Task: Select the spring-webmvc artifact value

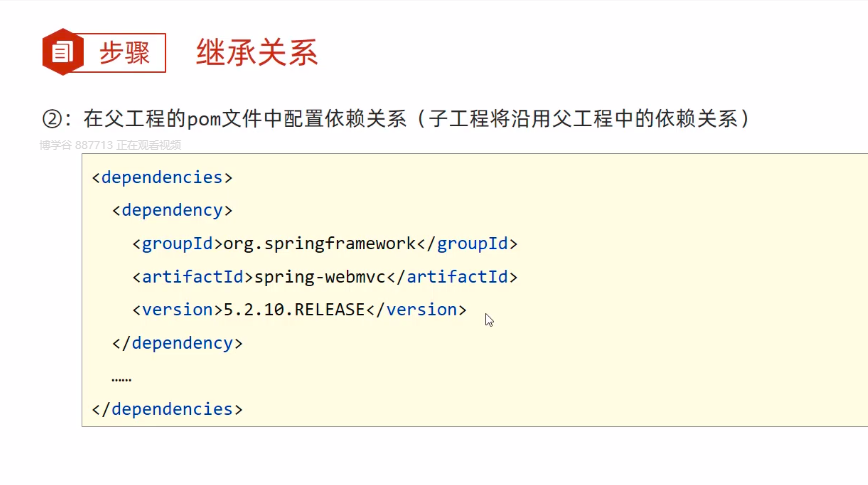Action: coord(320,276)
